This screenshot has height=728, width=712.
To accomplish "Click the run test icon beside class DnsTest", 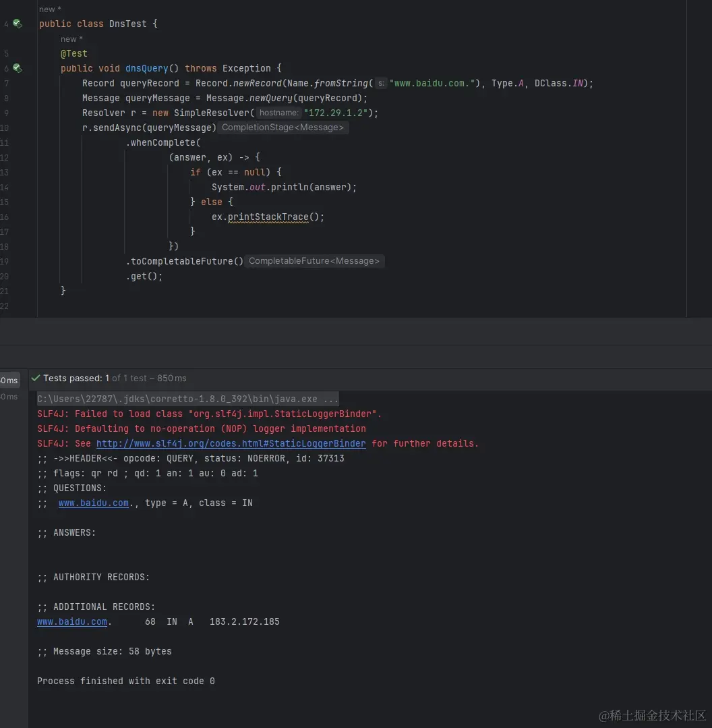I will coord(17,23).
